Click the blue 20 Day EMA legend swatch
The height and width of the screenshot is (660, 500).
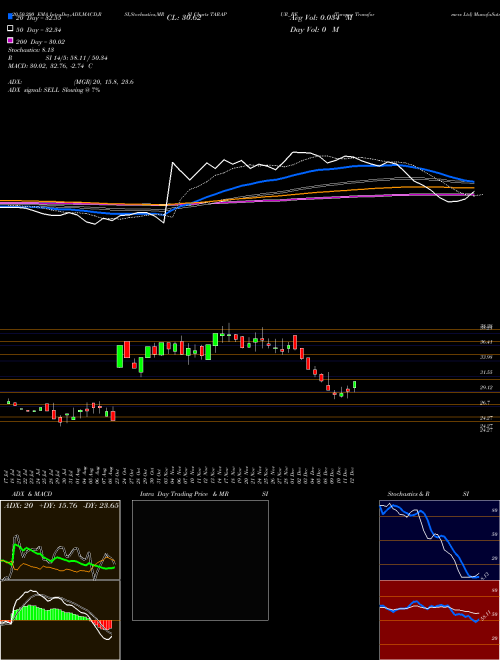click(x=10, y=18)
